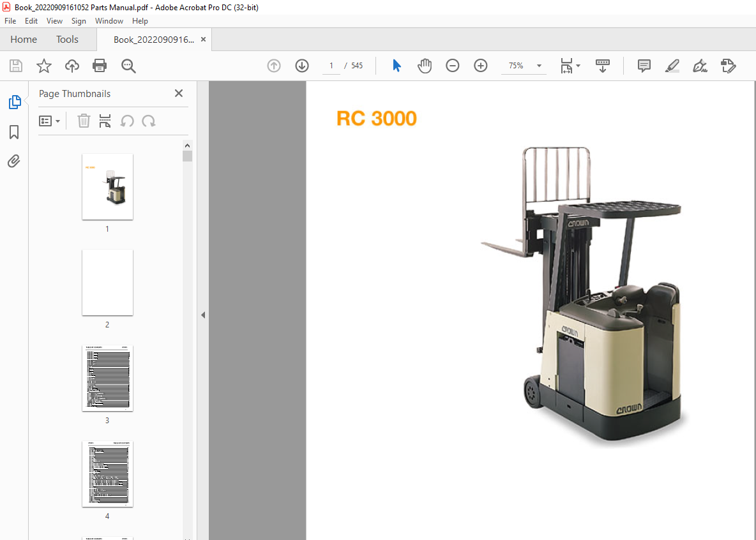Zoom out with minus icon

click(452, 66)
